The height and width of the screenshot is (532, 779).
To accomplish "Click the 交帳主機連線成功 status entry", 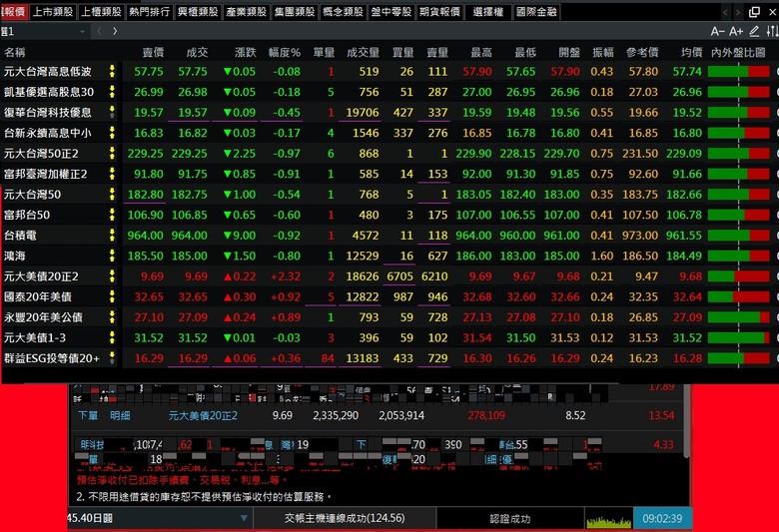I will click(x=345, y=518).
